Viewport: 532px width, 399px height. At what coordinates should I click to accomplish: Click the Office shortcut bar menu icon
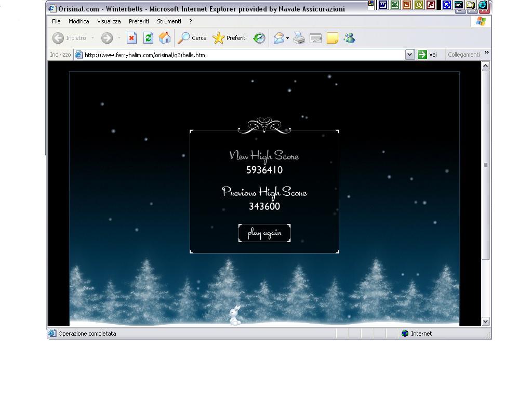(x=371, y=4)
